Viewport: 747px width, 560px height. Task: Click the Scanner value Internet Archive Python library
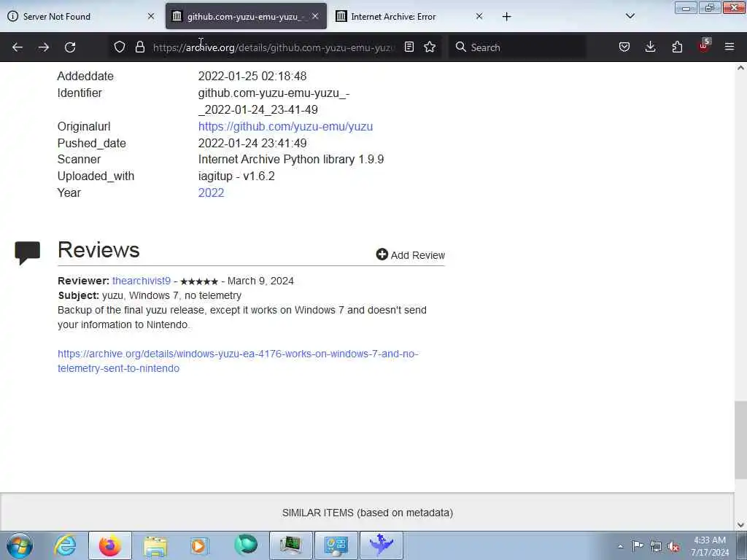pyautogui.click(x=291, y=160)
